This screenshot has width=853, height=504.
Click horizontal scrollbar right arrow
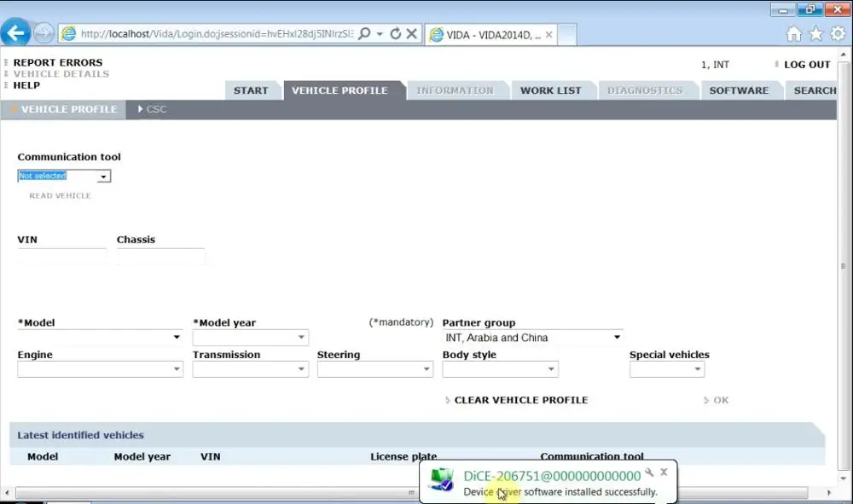(x=828, y=493)
